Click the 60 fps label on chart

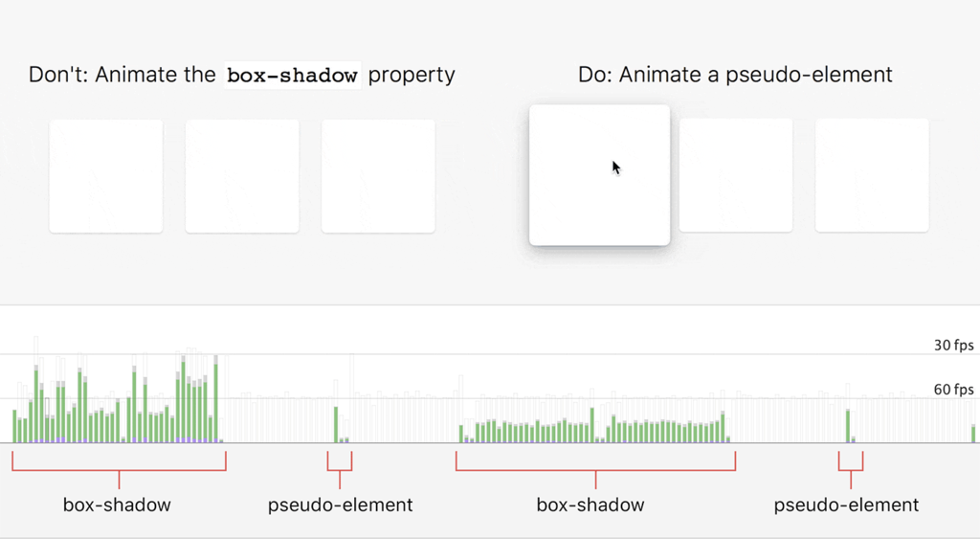click(953, 390)
